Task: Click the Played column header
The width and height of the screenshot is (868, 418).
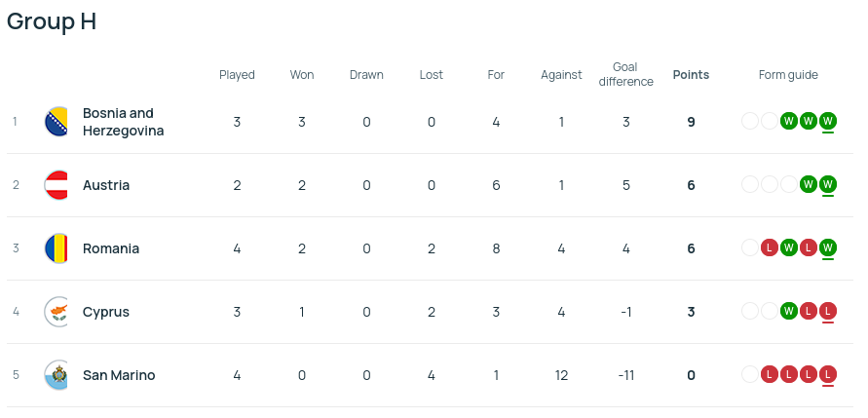Action: click(237, 75)
